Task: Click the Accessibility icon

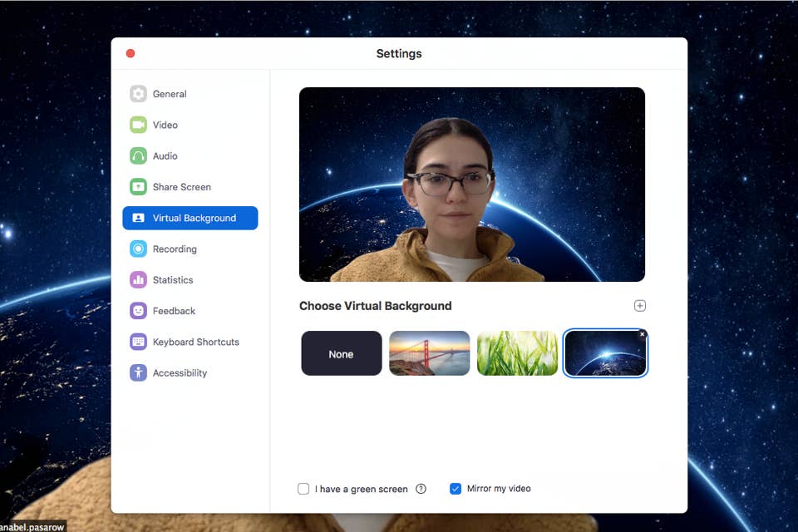Action: click(x=138, y=373)
